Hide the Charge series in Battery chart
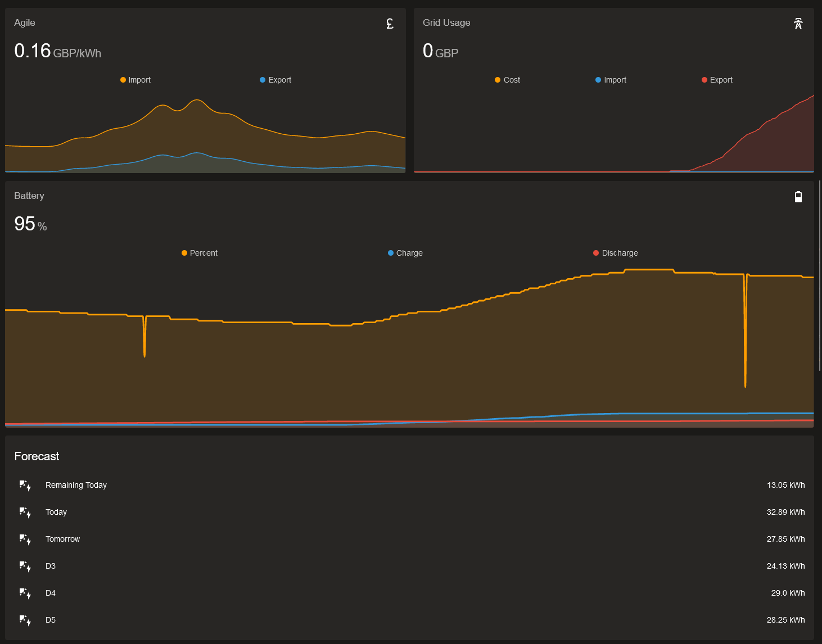The image size is (822, 644). (x=405, y=253)
